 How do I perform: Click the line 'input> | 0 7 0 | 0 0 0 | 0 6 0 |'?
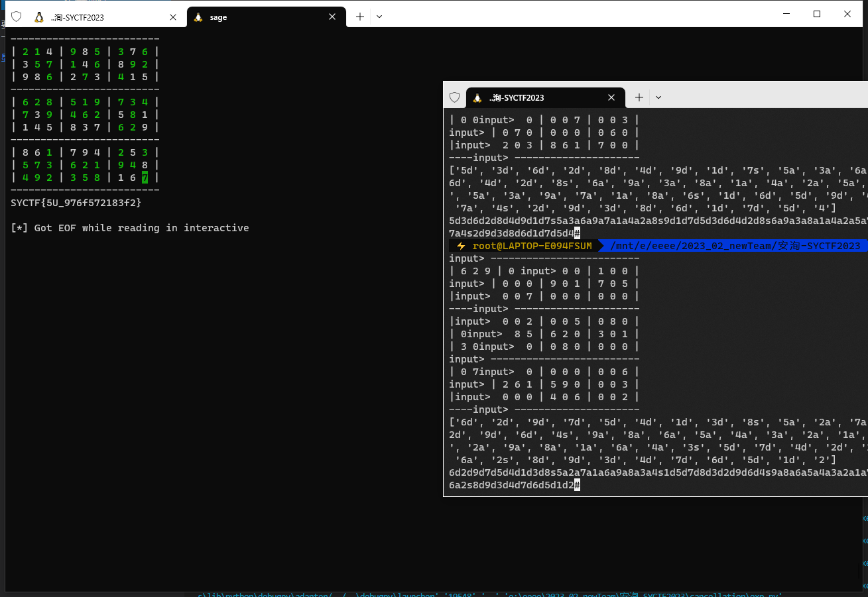click(544, 133)
